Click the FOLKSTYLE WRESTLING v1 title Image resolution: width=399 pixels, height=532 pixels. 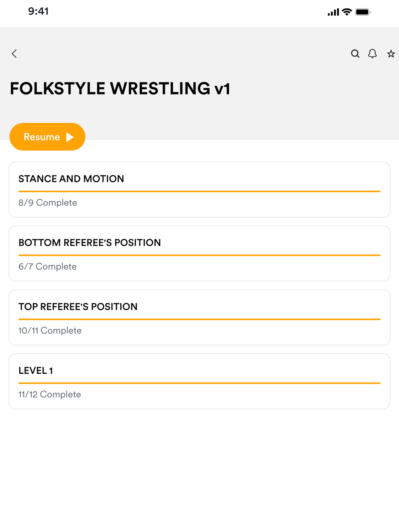[x=120, y=89]
